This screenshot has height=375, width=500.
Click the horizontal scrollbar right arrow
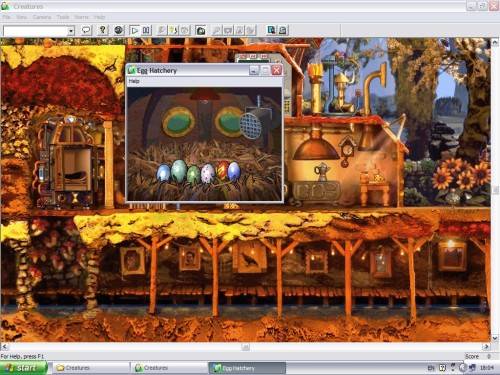click(487, 347)
